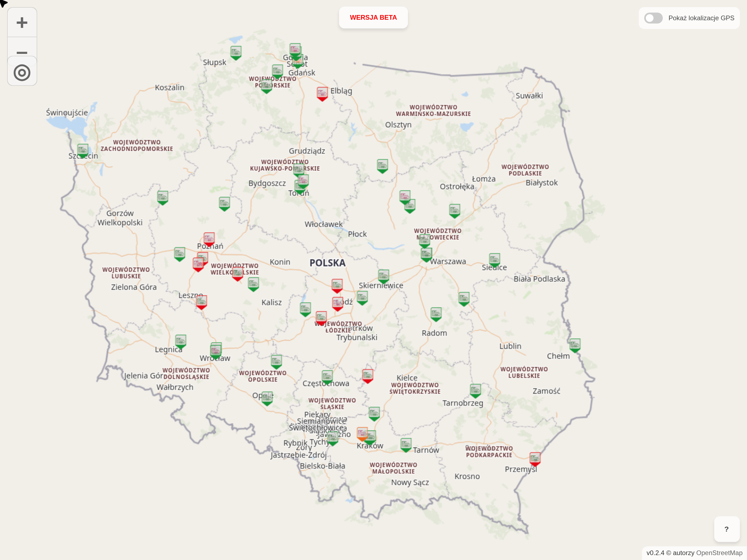Click the green marker at Szczecin
747x560 pixels.
(x=83, y=150)
